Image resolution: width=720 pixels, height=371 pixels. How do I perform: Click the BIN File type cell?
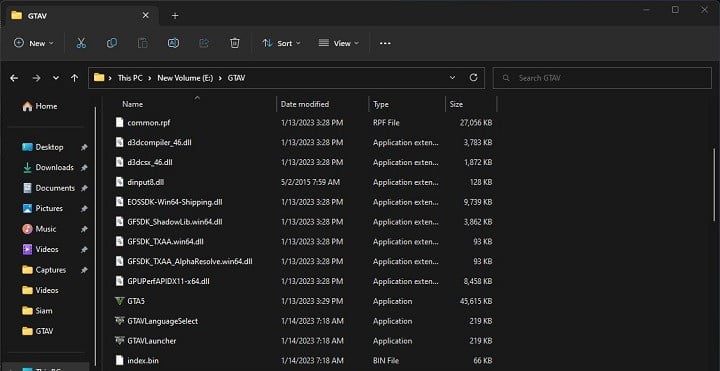386,361
